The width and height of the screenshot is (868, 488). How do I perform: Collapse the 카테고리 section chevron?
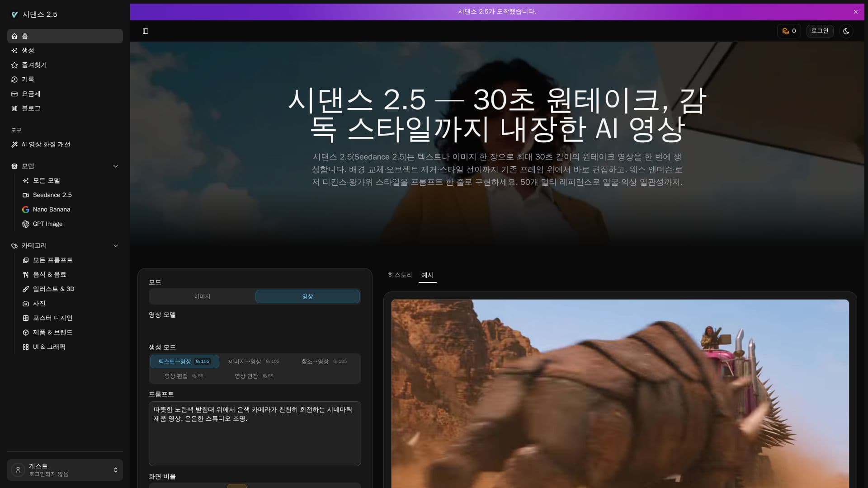[x=116, y=246]
